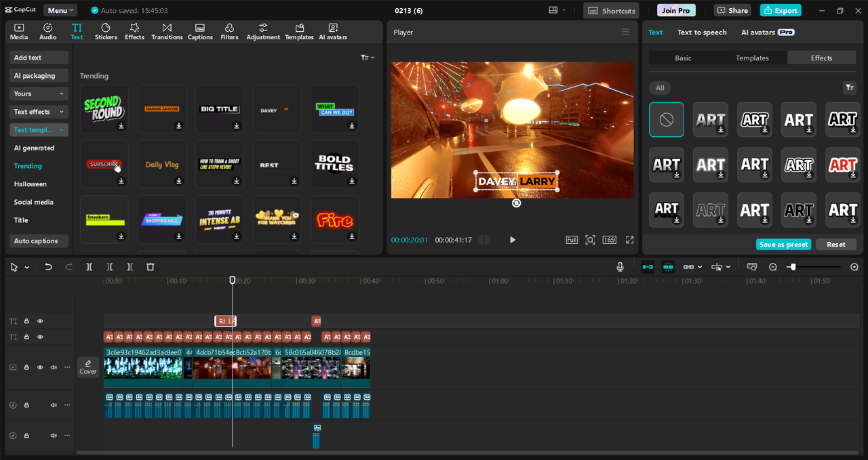The width and height of the screenshot is (868, 460).
Task: Switch to the right panel Templates sub-tab
Action: pos(752,58)
